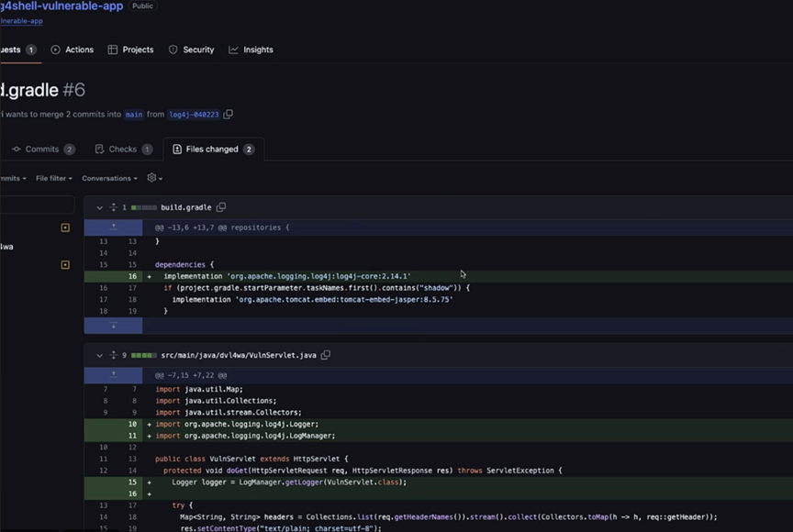Viewport: 793px width, 532px height.
Task: Click the 'import java.util.Collections;' line
Action: pos(216,401)
